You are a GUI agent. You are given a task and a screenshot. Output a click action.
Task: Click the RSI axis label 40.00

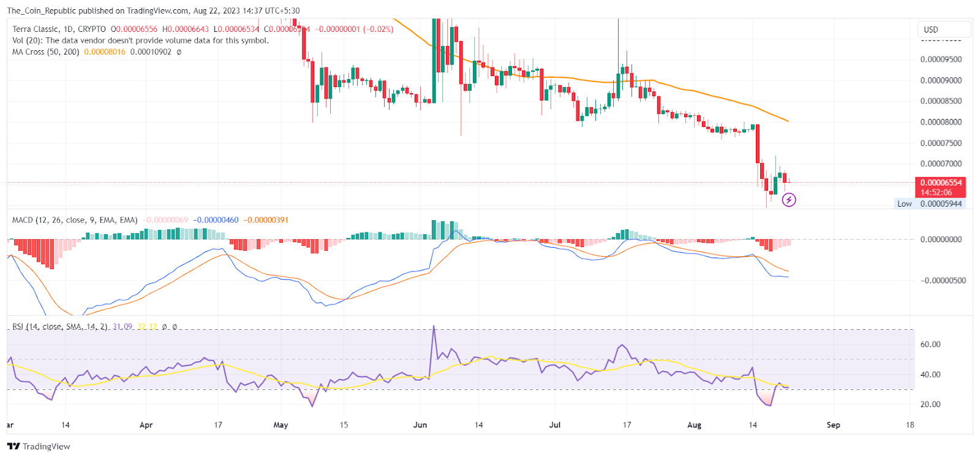point(930,375)
